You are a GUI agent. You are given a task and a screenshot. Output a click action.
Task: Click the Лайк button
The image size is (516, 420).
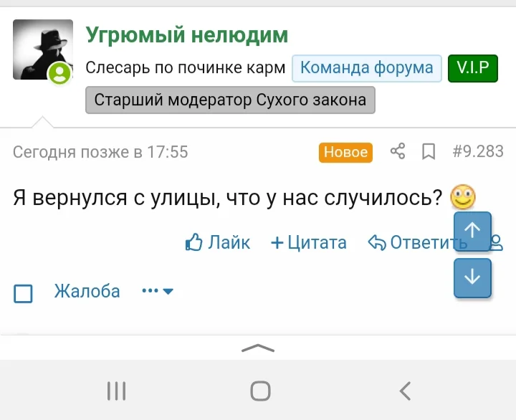coord(218,243)
